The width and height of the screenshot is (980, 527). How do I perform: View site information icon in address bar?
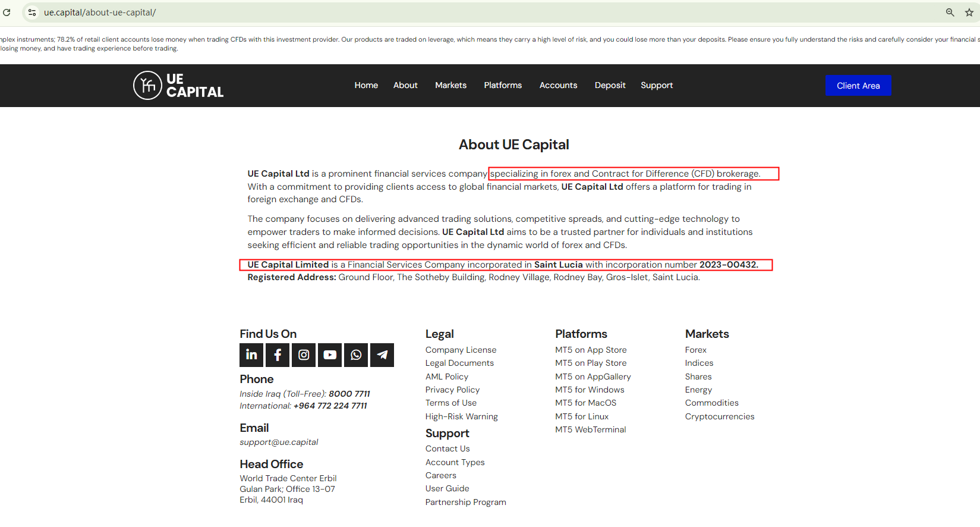(x=32, y=12)
